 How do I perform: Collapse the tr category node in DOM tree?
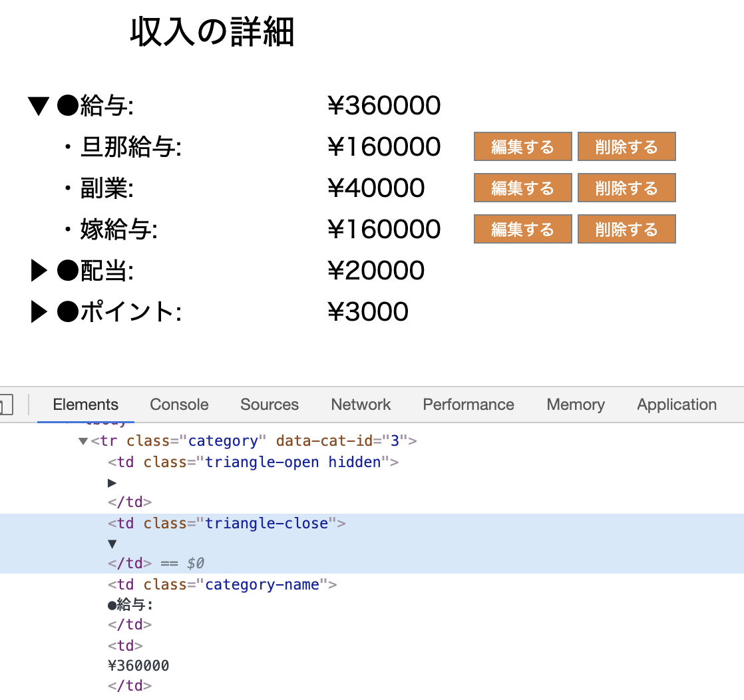[83, 441]
